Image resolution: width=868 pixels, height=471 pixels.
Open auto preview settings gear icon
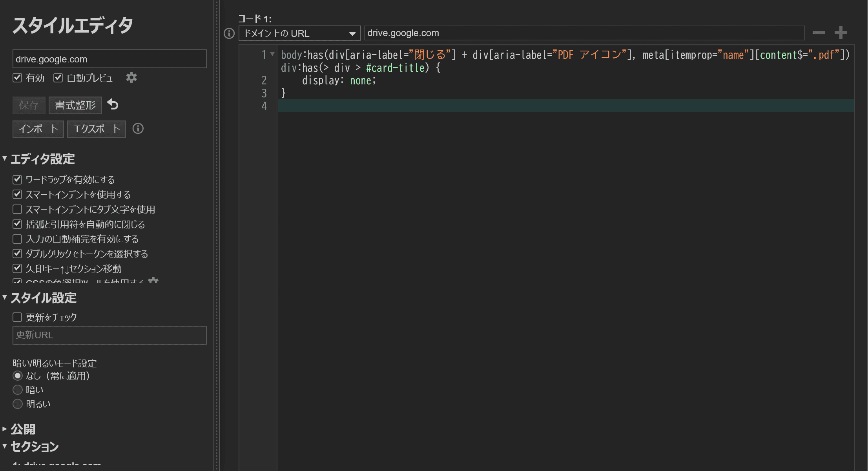(131, 78)
